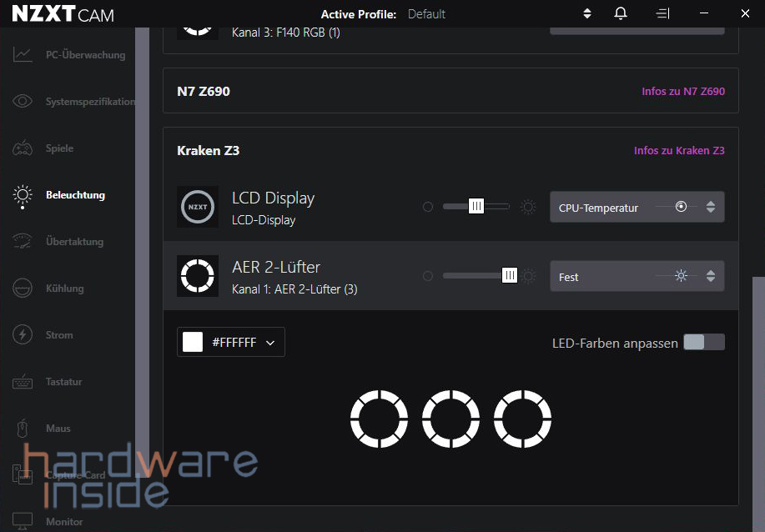The width and height of the screenshot is (765, 532).
Task: Click the Tastatur keyboard icon
Action: pyautogui.click(x=23, y=382)
